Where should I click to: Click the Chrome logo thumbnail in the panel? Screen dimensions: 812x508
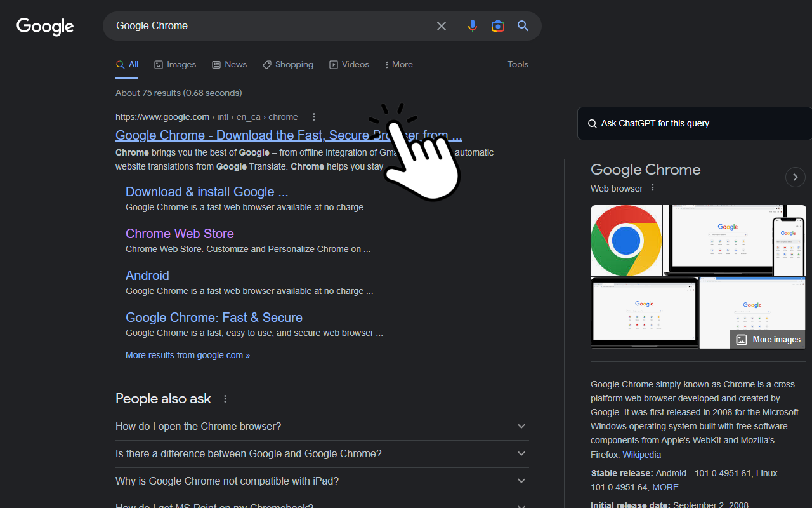[625, 240]
